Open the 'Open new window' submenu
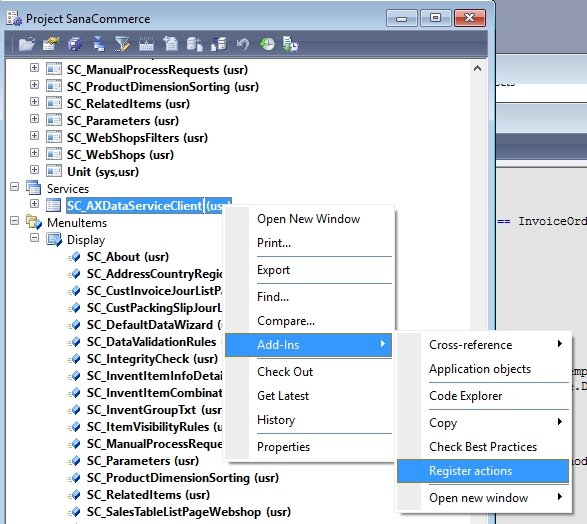The width and height of the screenshot is (587, 524). [x=483, y=497]
